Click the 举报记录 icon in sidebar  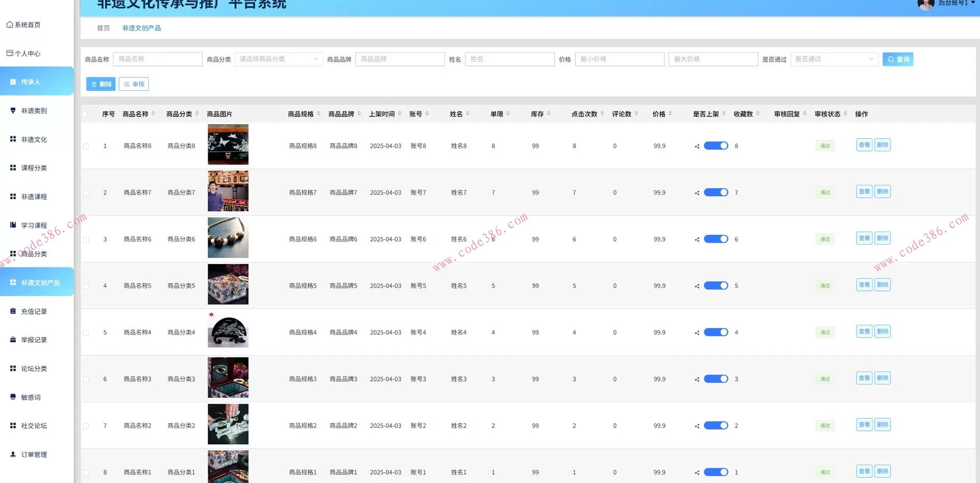click(13, 340)
